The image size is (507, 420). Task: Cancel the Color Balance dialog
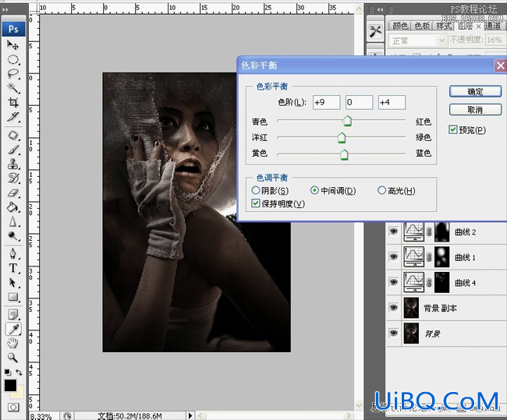[475, 110]
